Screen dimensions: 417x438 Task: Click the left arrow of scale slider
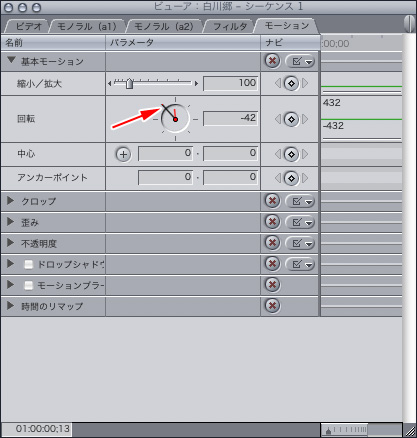tap(110, 84)
